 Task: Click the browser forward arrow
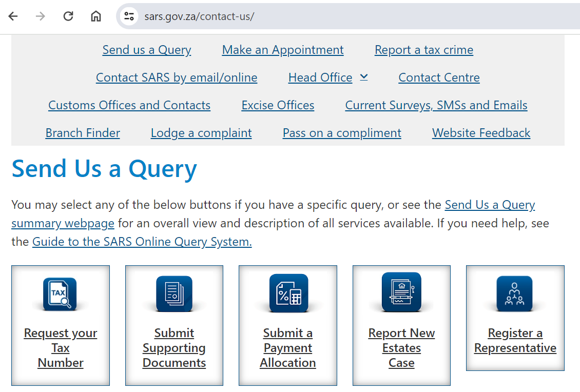pyautogui.click(x=41, y=16)
